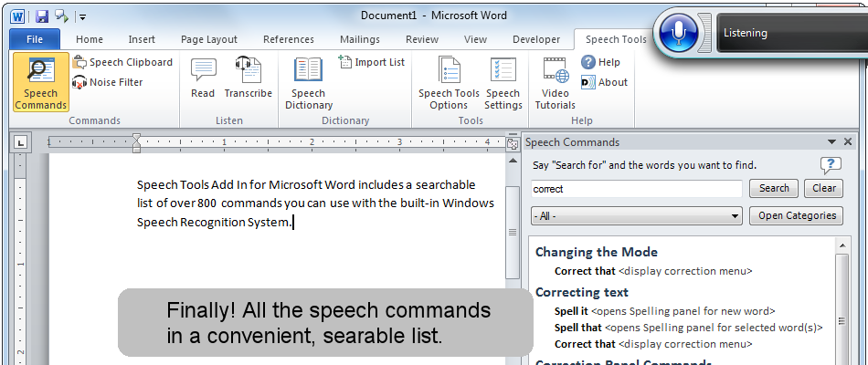Click the search field containing 'correct'
This screenshot has height=365, width=868.
(637, 189)
